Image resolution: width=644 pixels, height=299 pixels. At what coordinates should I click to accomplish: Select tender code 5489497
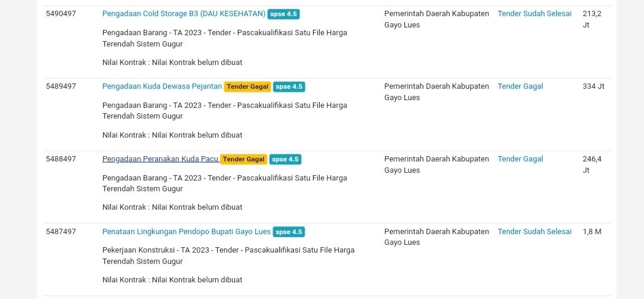pyautogui.click(x=61, y=86)
